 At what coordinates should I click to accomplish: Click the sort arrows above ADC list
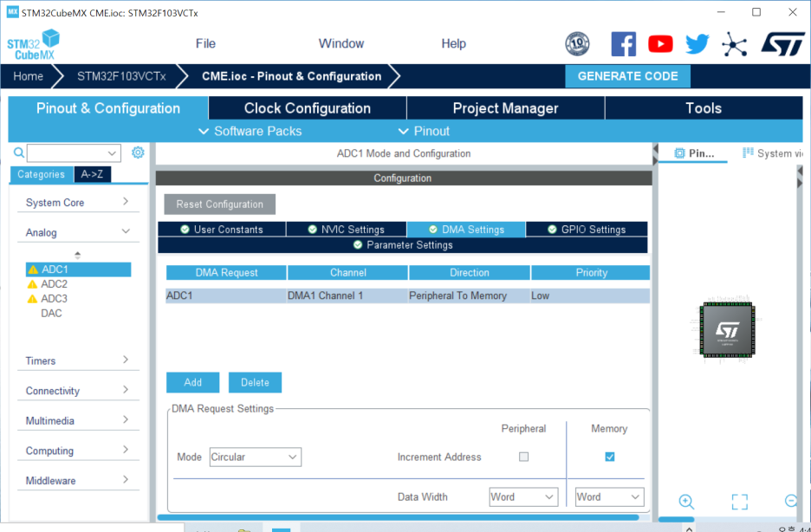[x=78, y=255]
